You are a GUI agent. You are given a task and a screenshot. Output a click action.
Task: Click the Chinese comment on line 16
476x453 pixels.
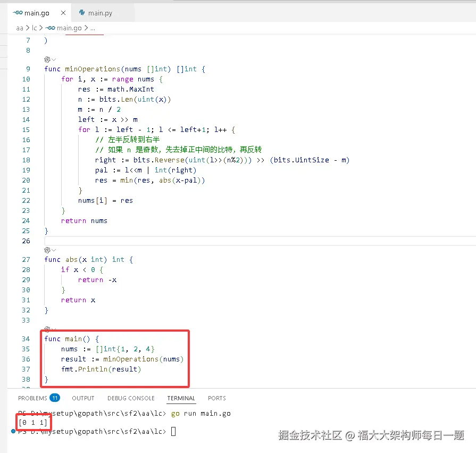128,140
